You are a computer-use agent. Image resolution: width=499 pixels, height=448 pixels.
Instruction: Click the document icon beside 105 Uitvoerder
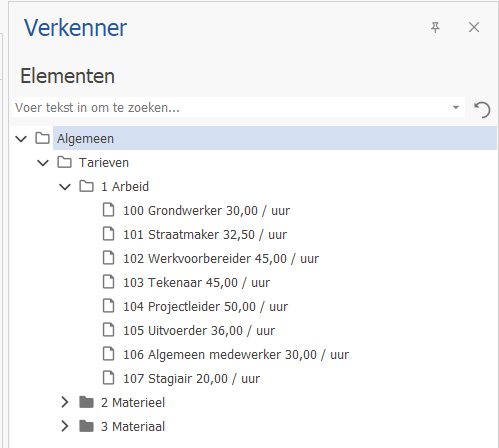tap(108, 330)
